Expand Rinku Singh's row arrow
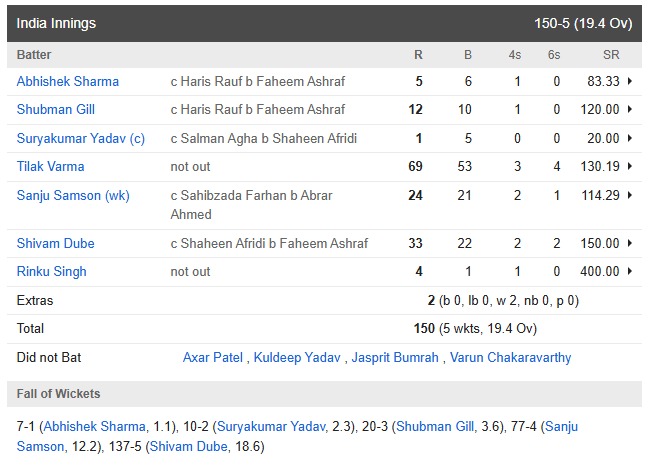The image size is (651, 465). coord(630,271)
